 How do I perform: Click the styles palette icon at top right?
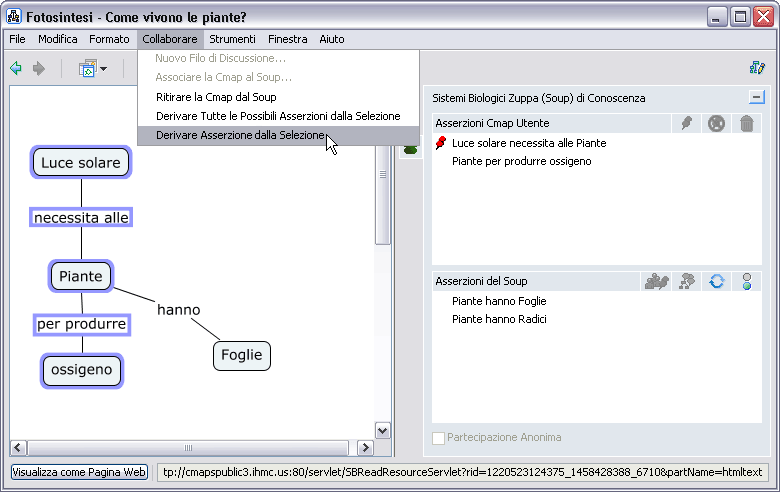tap(757, 68)
